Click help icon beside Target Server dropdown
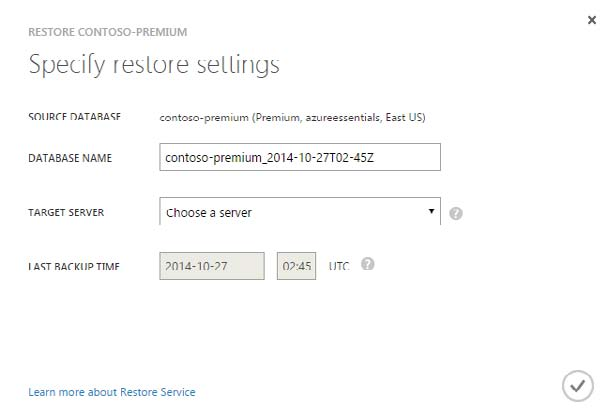Viewport: 608px width, 420px height. (x=456, y=213)
